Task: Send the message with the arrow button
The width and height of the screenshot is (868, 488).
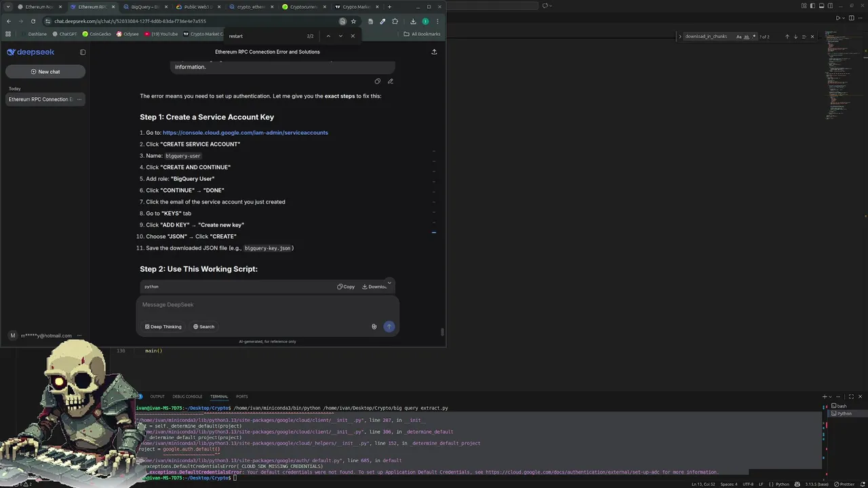Action: [x=389, y=327]
